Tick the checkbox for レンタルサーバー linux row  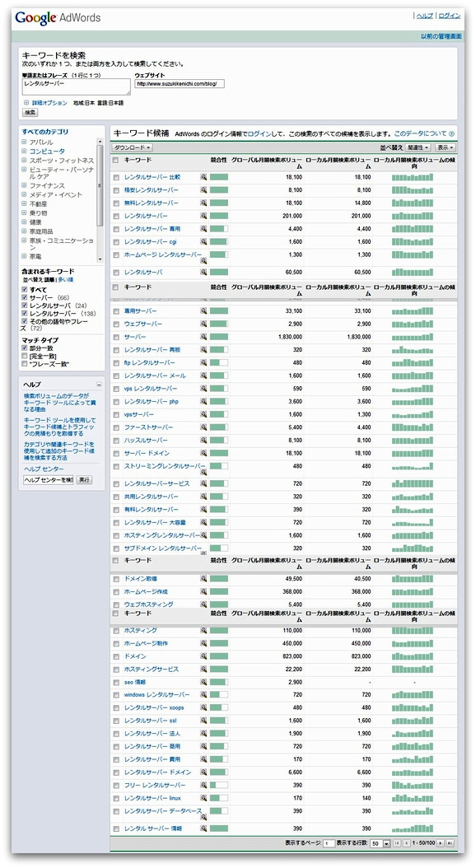click(116, 798)
